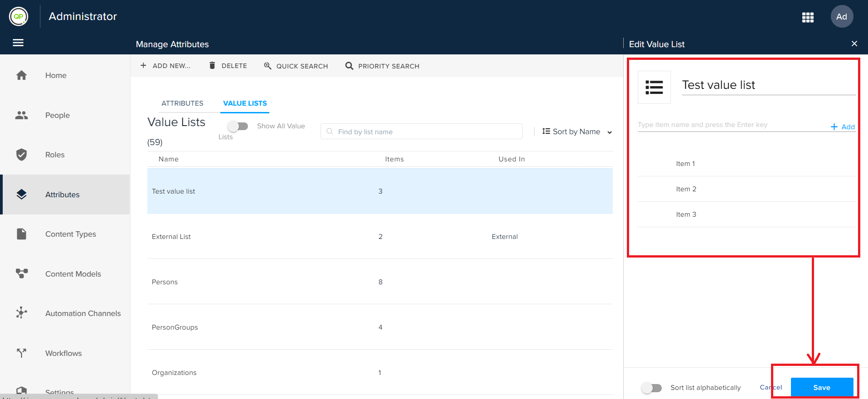Select the External List row
Screen dimensions: 868x399
pyautogui.click(x=380, y=236)
